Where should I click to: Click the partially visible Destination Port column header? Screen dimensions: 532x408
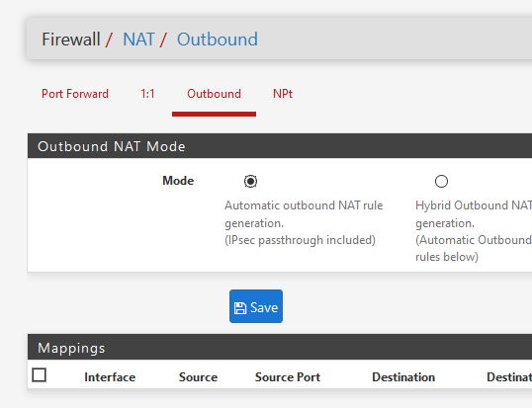(509, 377)
